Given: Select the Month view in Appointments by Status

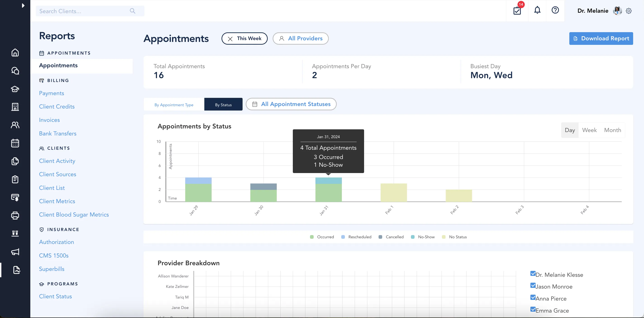Looking at the screenshot, I should [612, 130].
